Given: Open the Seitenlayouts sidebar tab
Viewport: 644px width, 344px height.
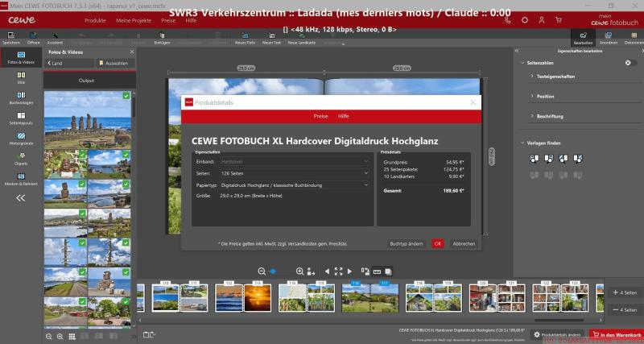Looking at the screenshot, I should click(22, 118).
